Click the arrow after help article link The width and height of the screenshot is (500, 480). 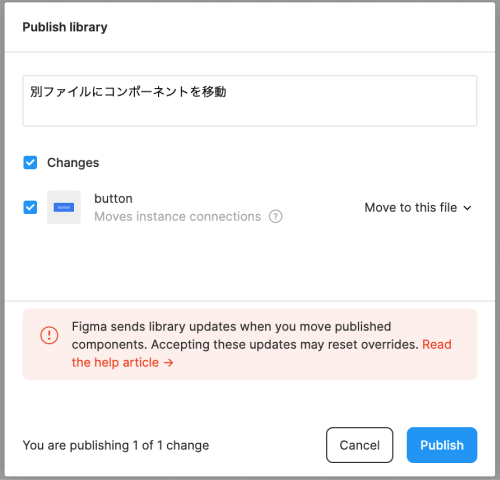pos(169,362)
